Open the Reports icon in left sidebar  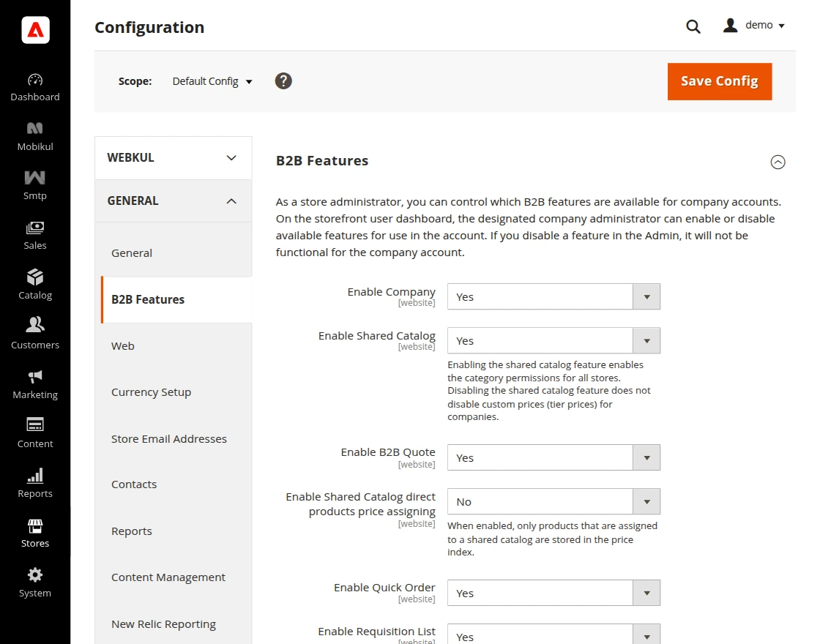pos(35,475)
